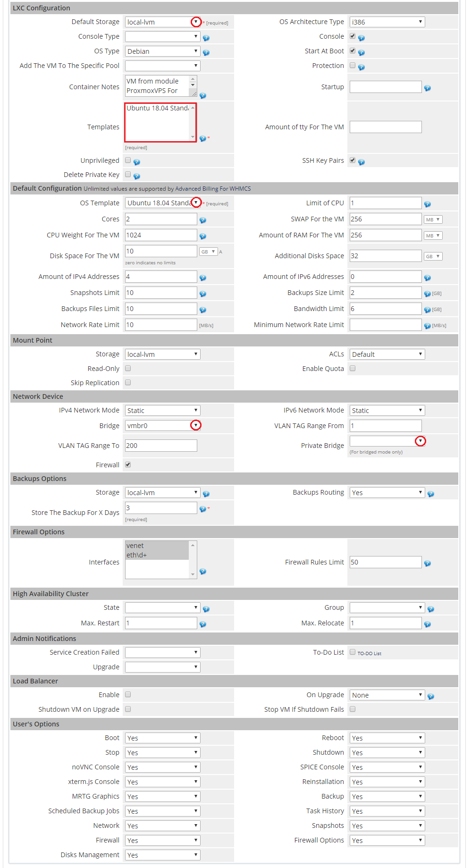This screenshot has height=868, width=471.
Task: Open Default Storage dropdown
Action: coord(163,22)
